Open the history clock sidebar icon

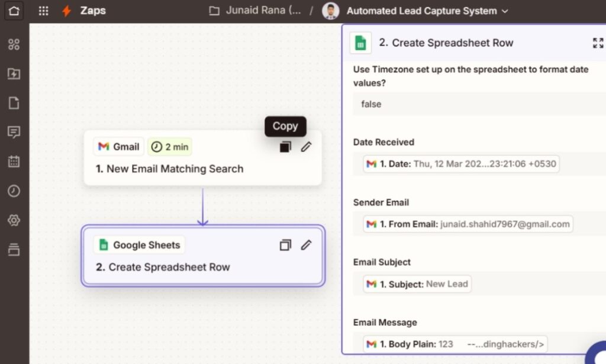pyautogui.click(x=14, y=191)
